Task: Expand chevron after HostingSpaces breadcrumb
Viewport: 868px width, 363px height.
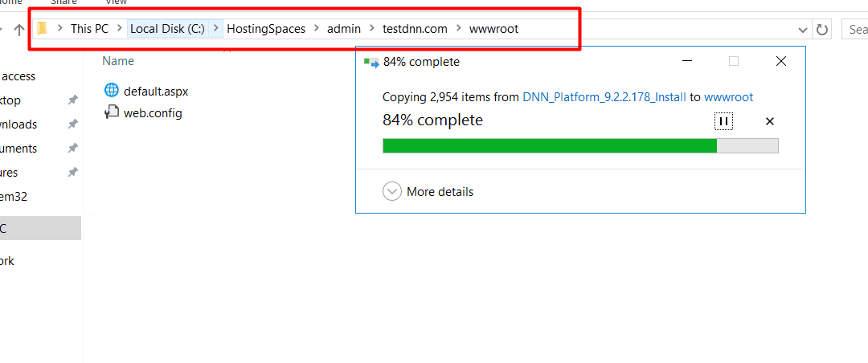Action: [x=316, y=29]
